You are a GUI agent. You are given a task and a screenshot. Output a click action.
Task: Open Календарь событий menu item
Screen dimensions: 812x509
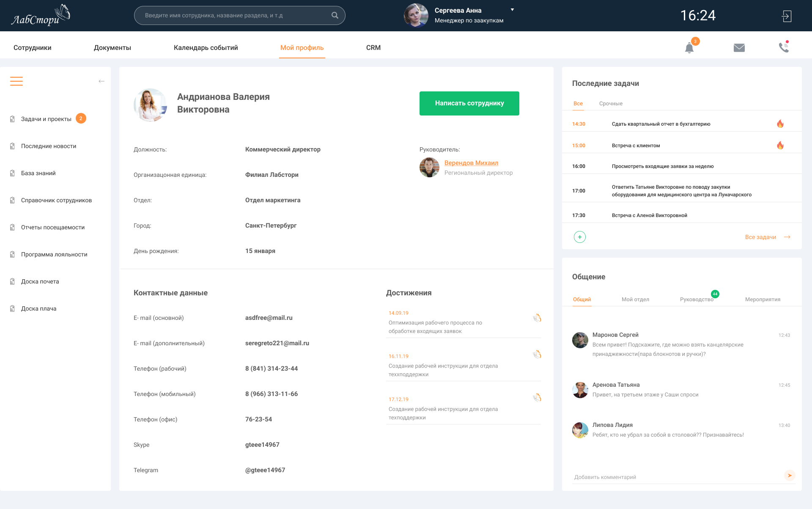pos(206,47)
